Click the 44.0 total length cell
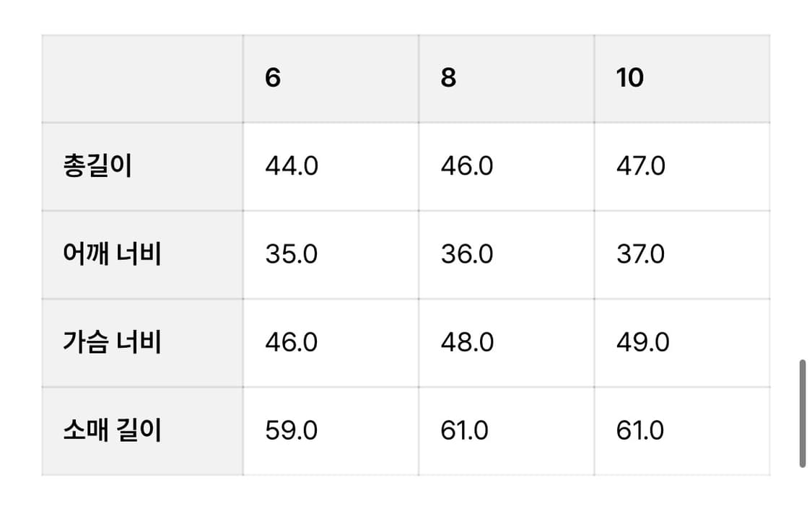Image resolution: width=812 pixels, height=522 pixels. pos(291,167)
